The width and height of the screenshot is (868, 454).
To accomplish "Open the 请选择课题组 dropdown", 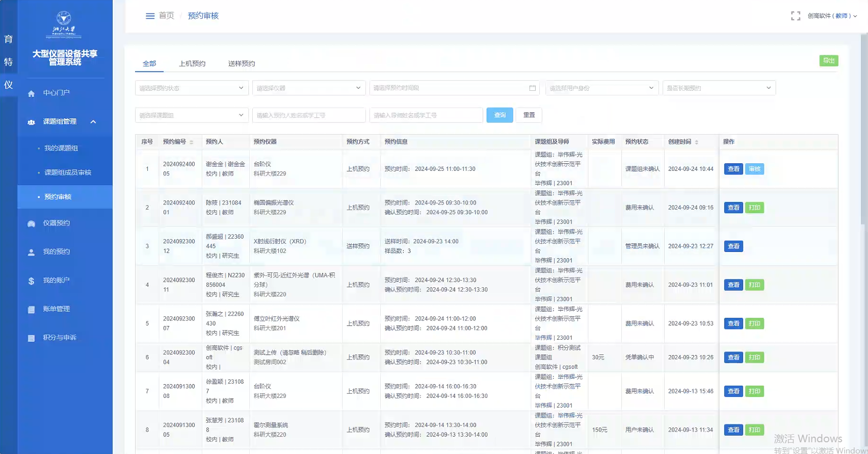I will click(192, 115).
